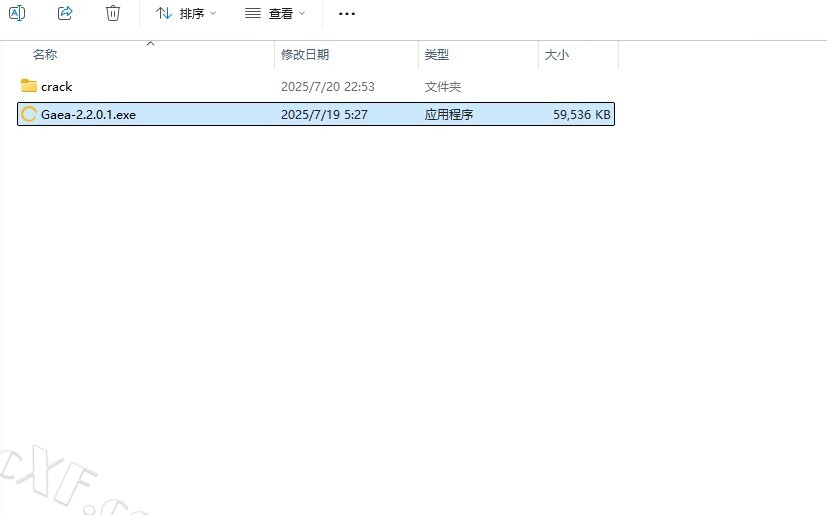This screenshot has height=515, width=827.
Task: Click the date 2025/7/20 22:53
Action: 328,87
